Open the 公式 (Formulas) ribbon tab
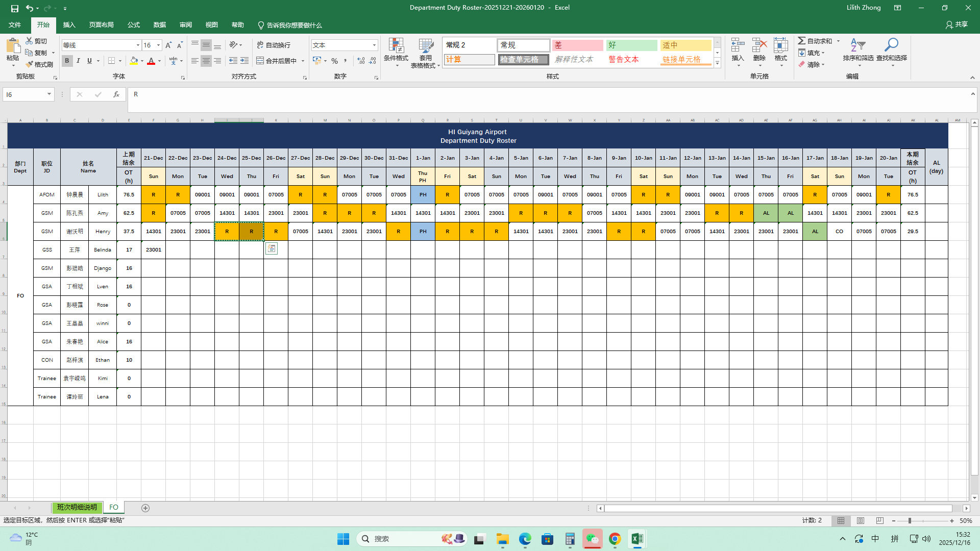The image size is (980, 551). [133, 25]
